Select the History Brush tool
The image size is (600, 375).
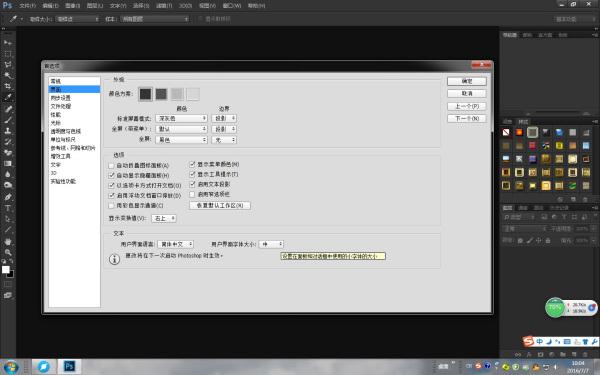(8, 142)
